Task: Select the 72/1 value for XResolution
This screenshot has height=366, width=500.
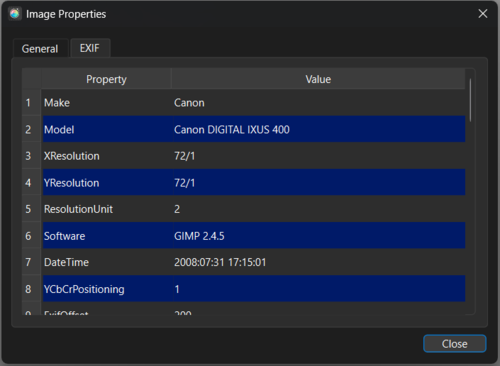Action: 319,156
